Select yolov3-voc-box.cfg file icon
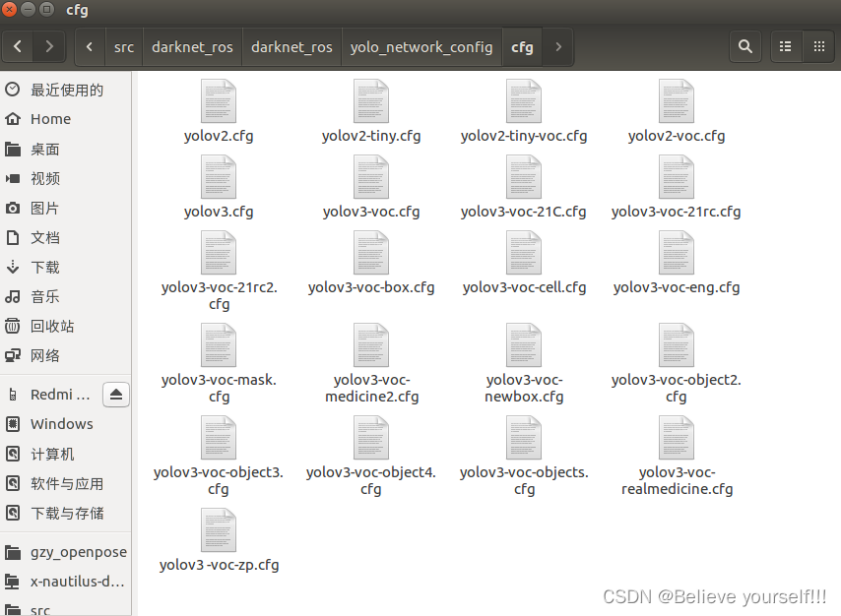This screenshot has width=841, height=616. click(371, 253)
